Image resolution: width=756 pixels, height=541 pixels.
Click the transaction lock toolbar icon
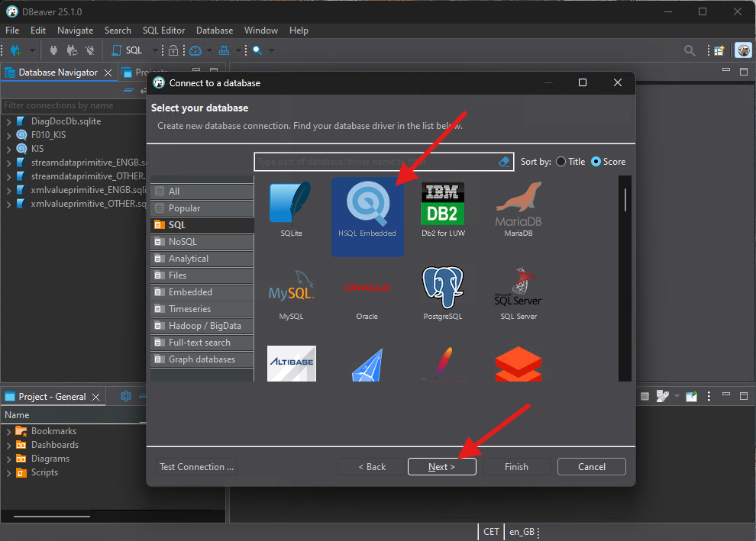pos(173,50)
